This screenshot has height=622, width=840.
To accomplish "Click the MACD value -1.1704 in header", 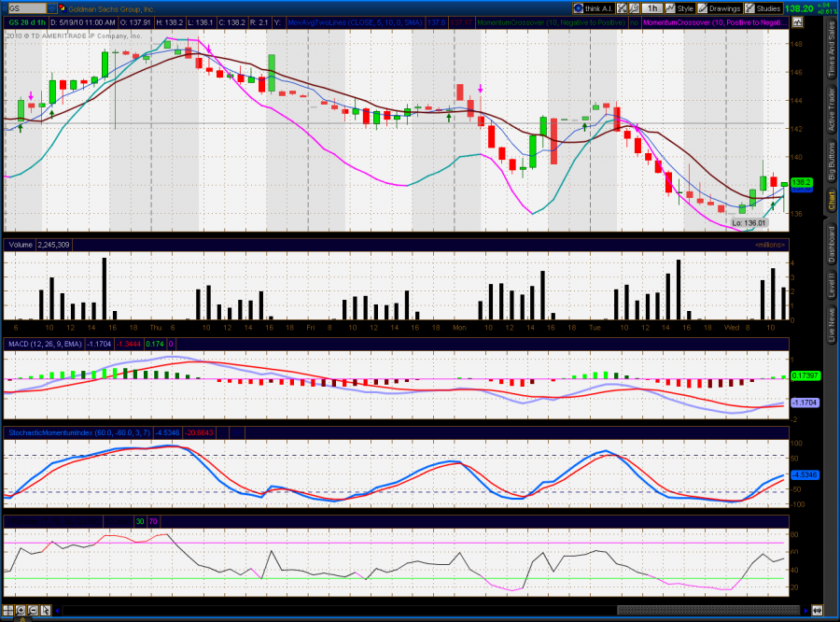I will click(x=99, y=344).
